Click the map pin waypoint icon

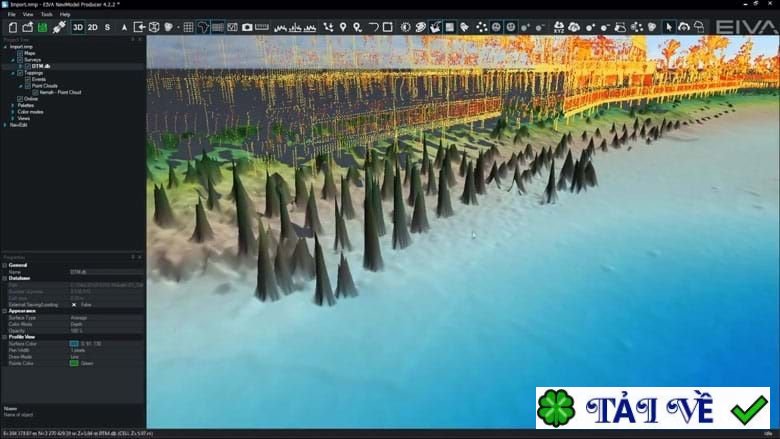click(343, 27)
